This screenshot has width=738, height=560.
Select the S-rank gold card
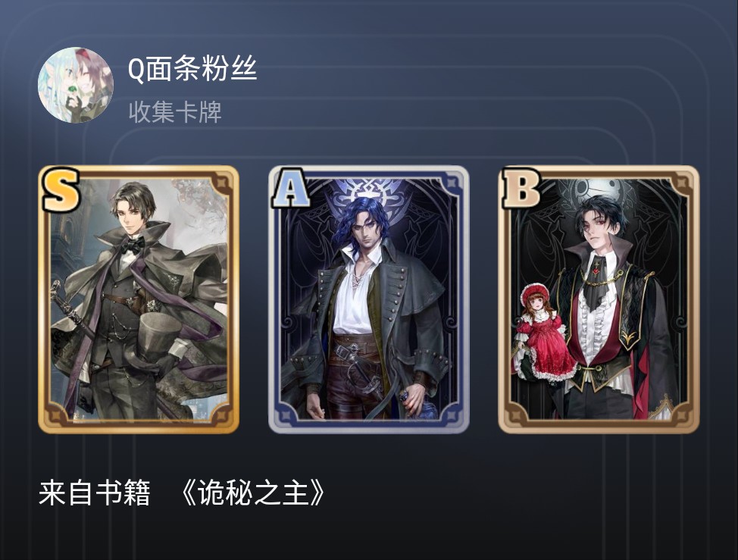coord(139,299)
